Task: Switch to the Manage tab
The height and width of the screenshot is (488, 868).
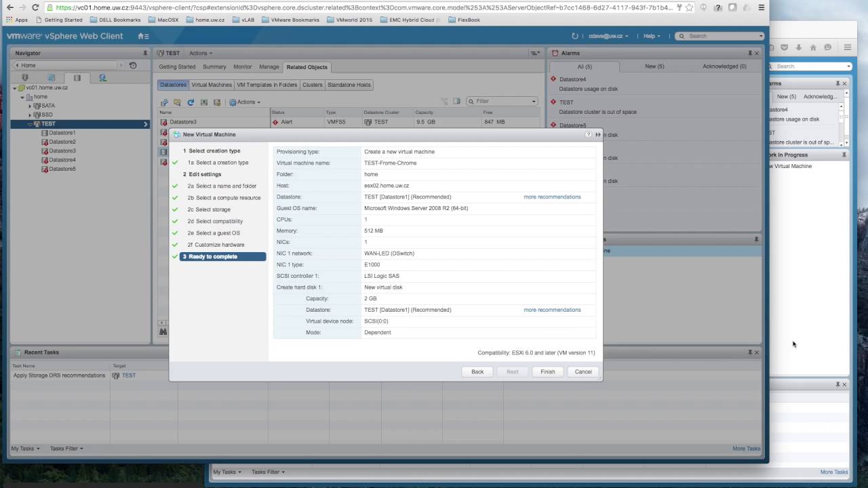Action: 269,67
